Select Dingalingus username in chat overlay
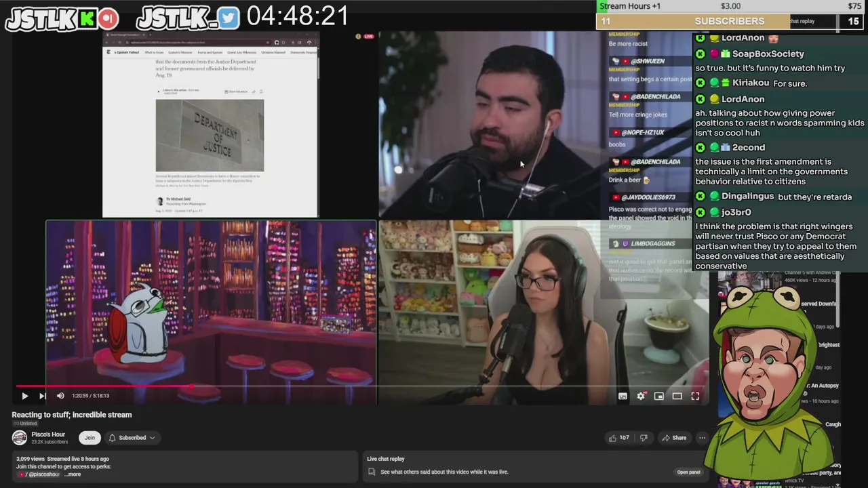 point(747,196)
